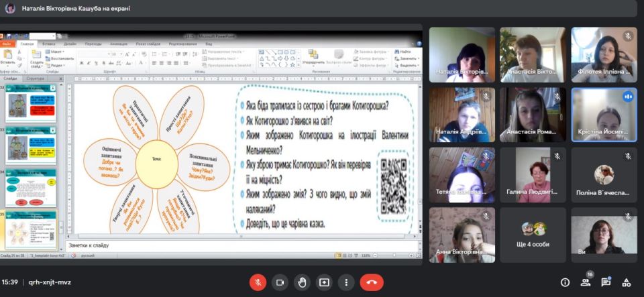
Task: Click the Создать слайд button
Action: 36,58
